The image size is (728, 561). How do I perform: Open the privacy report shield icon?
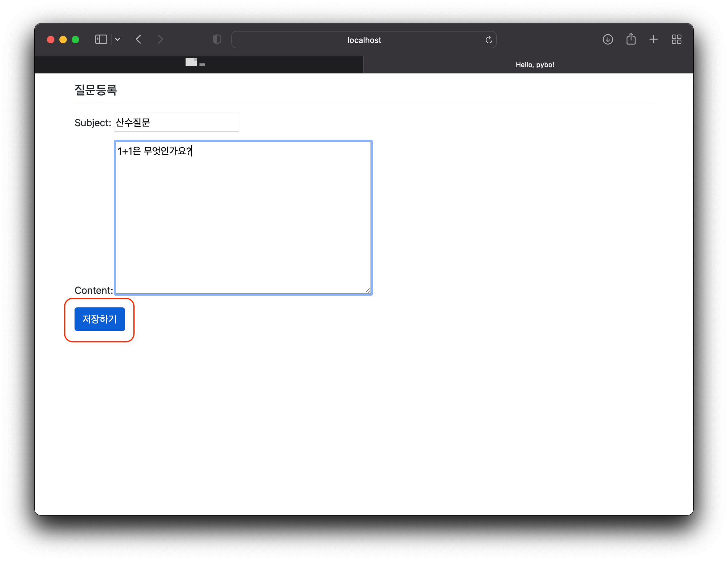[217, 39]
